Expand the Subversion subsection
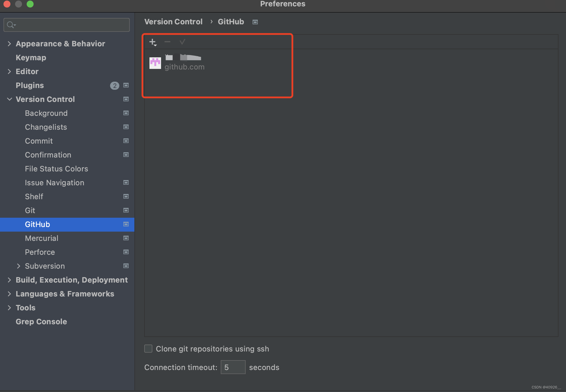 pyautogui.click(x=19, y=266)
